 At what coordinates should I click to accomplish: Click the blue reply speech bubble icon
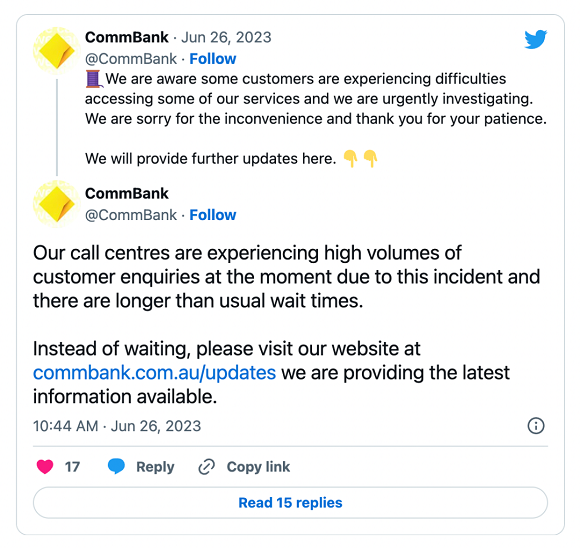pyautogui.click(x=116, y=466)
